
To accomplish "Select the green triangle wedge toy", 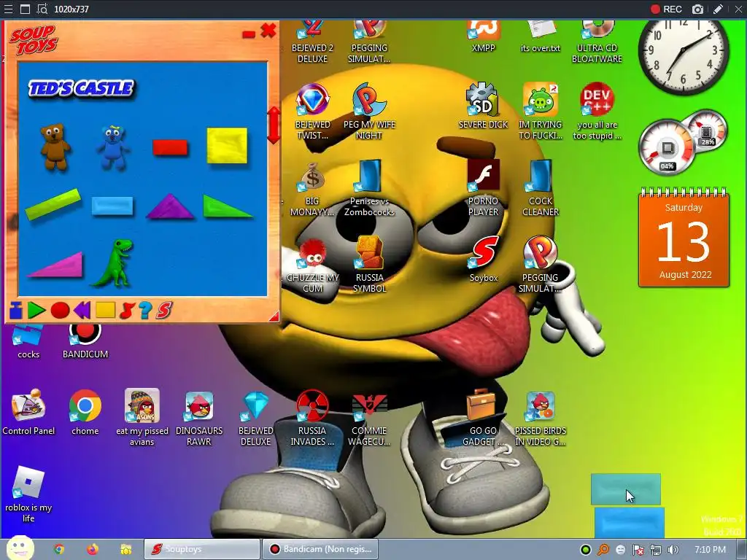I will (x=228, y=206).
